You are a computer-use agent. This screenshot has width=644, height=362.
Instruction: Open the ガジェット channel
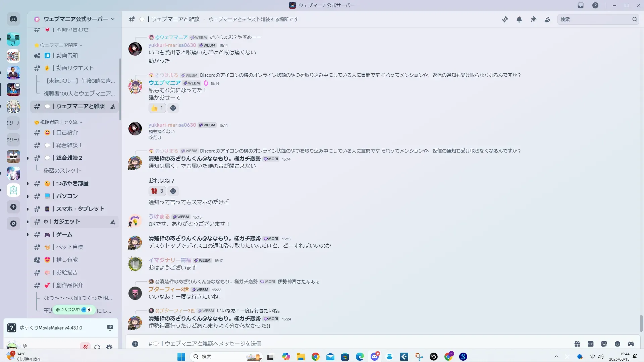[x=66, y=222]
